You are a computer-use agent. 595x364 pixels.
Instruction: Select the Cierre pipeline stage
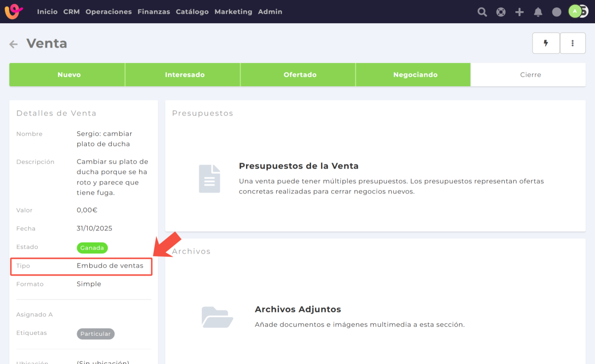point(530,75)
